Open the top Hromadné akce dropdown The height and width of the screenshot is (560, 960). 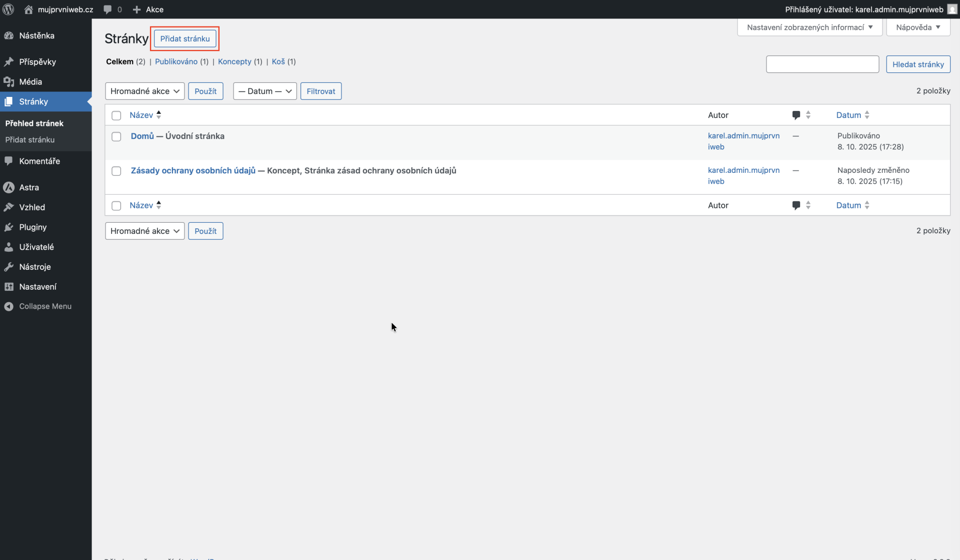(144, 91)
